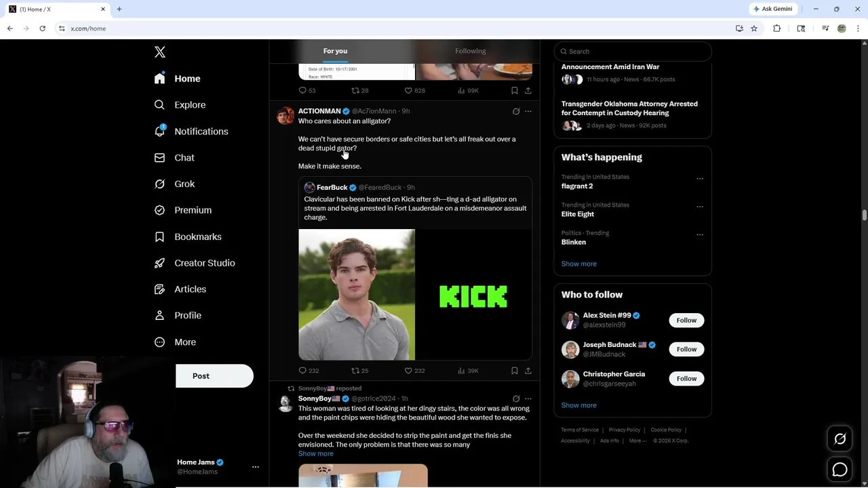This screenshot has width=868, height=488.
Task: Expand SonnyBoy post with Show more
Action: tap(316, 453)
